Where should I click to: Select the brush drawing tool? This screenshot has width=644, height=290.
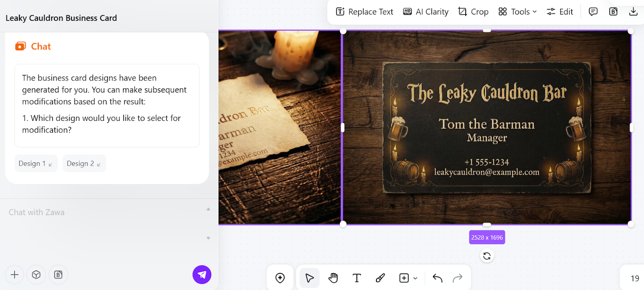coord(380,278)
